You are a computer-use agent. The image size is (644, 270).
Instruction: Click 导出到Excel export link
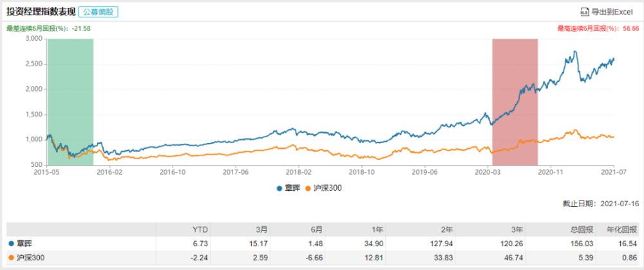click(x=606, y=12)
